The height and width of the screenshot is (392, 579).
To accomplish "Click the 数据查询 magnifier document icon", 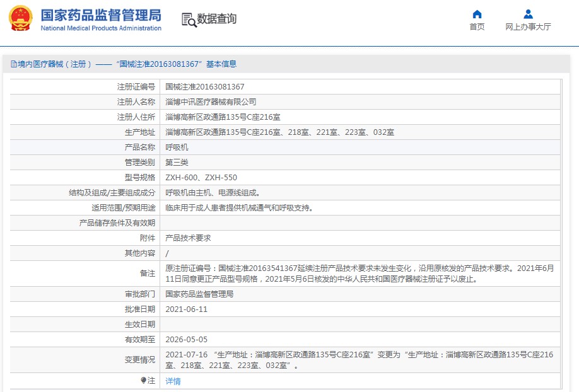I will click(189, 20).
